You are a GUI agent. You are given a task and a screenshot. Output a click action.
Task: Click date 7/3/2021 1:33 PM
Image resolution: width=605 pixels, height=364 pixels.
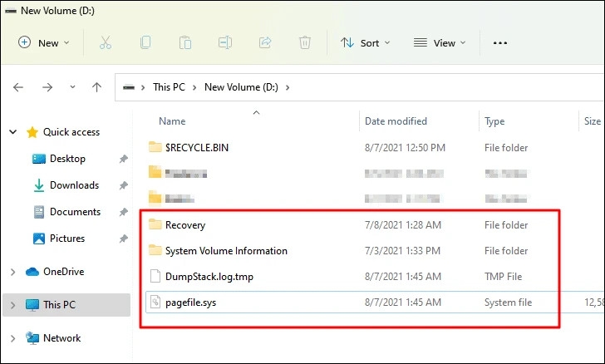[x=402, y=251]
